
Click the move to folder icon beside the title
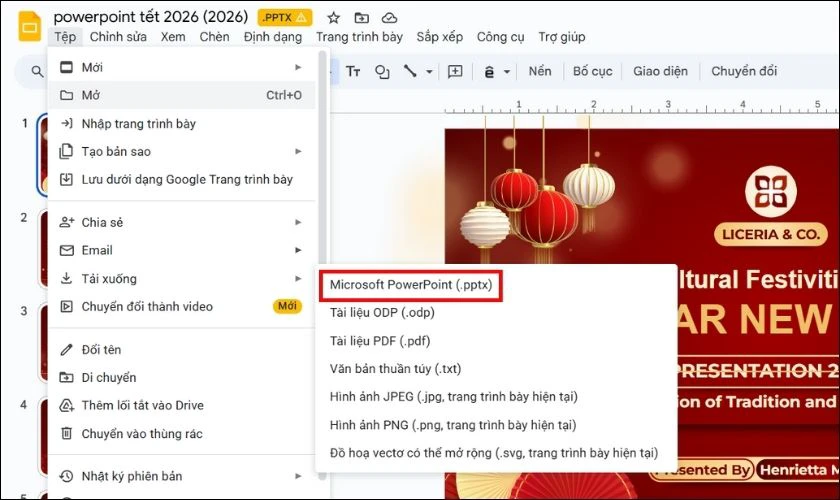362,18
